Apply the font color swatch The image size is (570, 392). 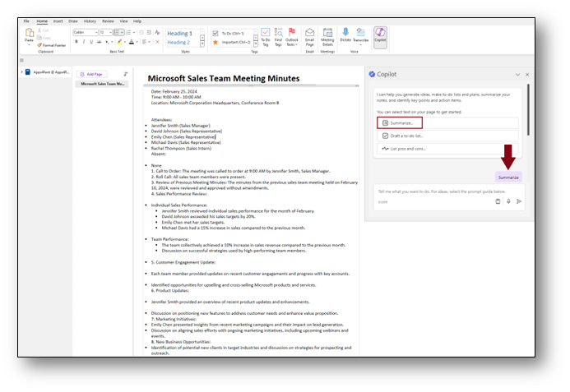(132, 42)
